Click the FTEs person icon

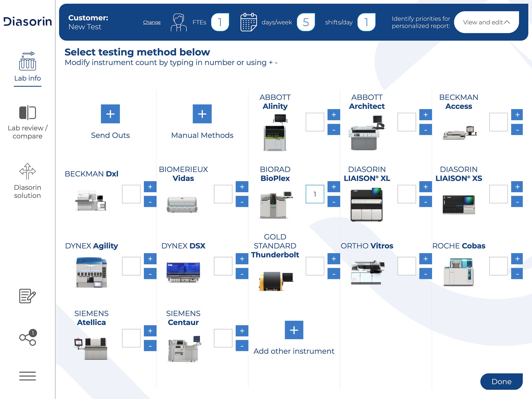tap(178, 22)
